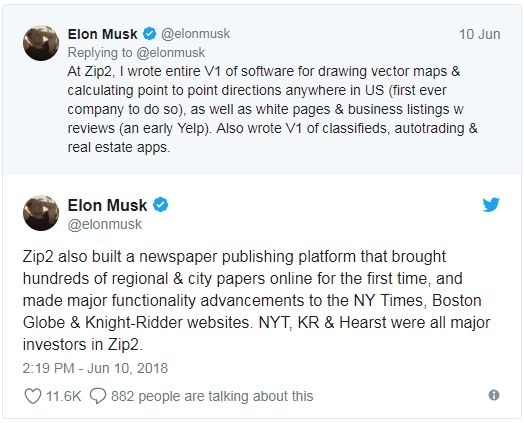Click verified badge in the reply tweet header
This screenshot has width=524, height=423.
pos(149,34)
